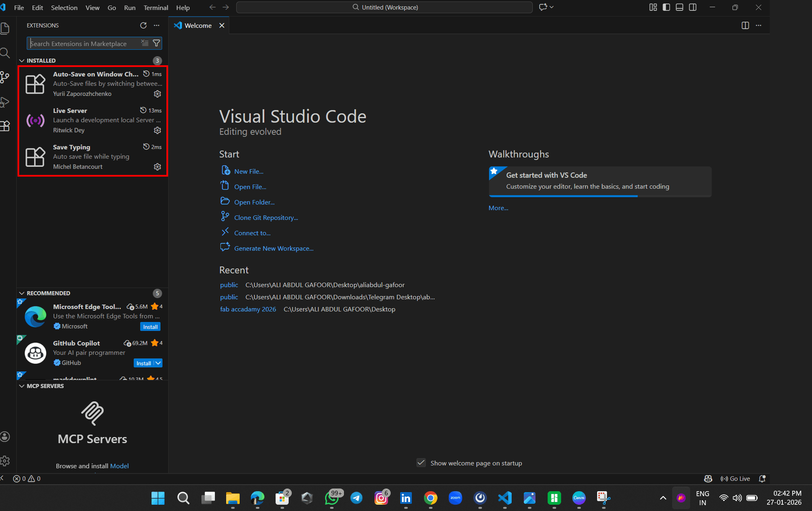812x511 pixels.
Task: Click Clone Git Repository link
Action: tap(266, 218)
